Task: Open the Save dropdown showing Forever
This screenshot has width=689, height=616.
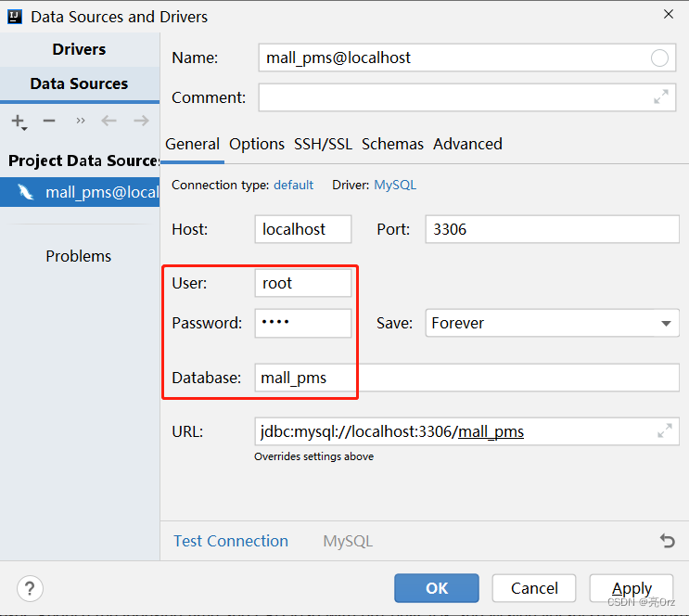Action: click(553, 323)
